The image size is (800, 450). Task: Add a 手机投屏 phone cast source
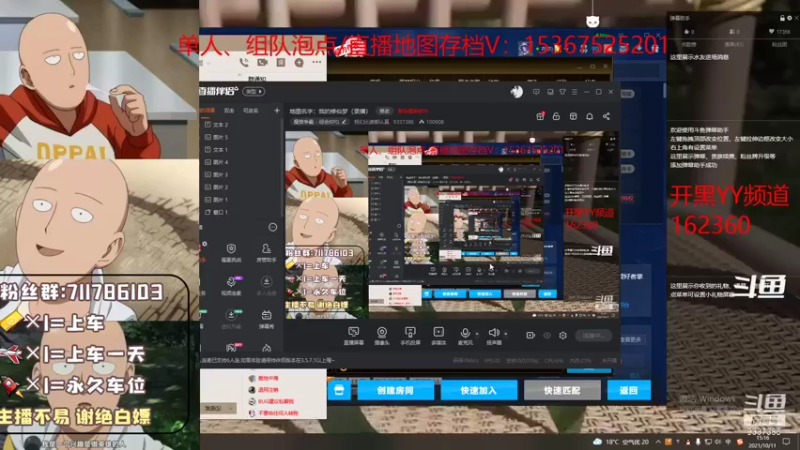click(410, 336)
